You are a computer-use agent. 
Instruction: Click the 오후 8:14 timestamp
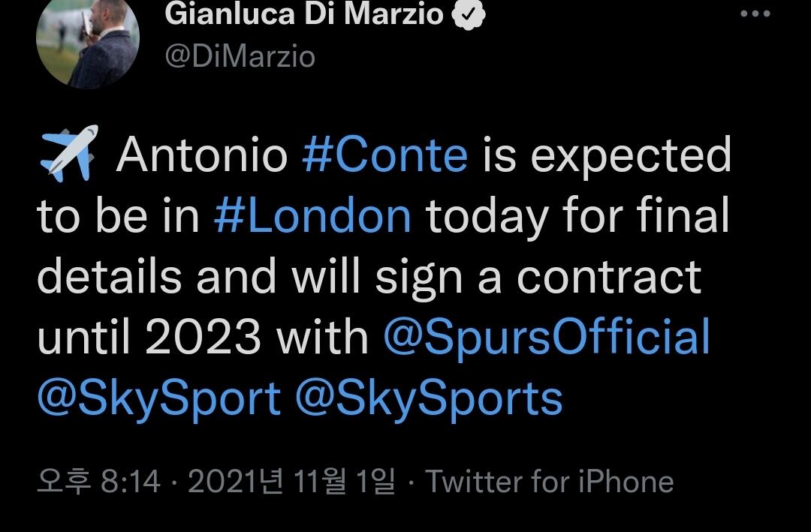point(99,481)
